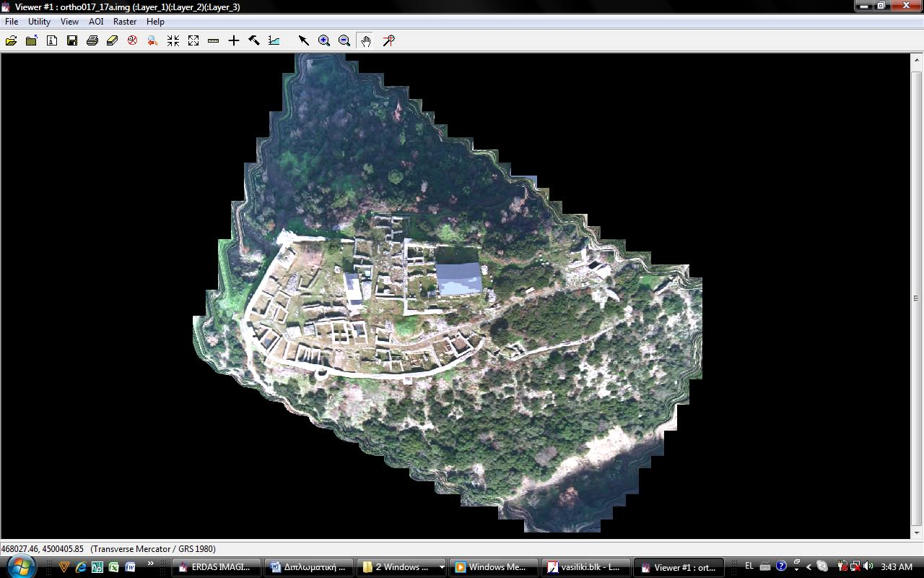Launch Internet Explorer from quick launch

pos(81,567)
